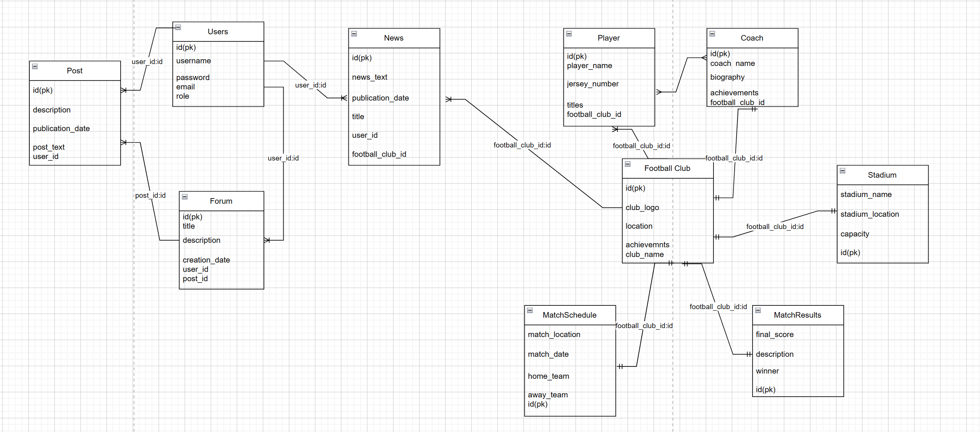Click the post_id:id connector label
The width and height of the screenshot is (980, 432).
(x=150, y=195)
